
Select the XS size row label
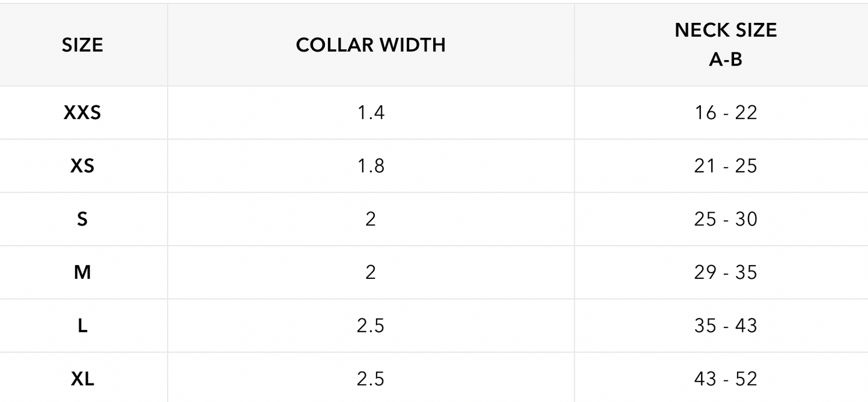(82, 166)
